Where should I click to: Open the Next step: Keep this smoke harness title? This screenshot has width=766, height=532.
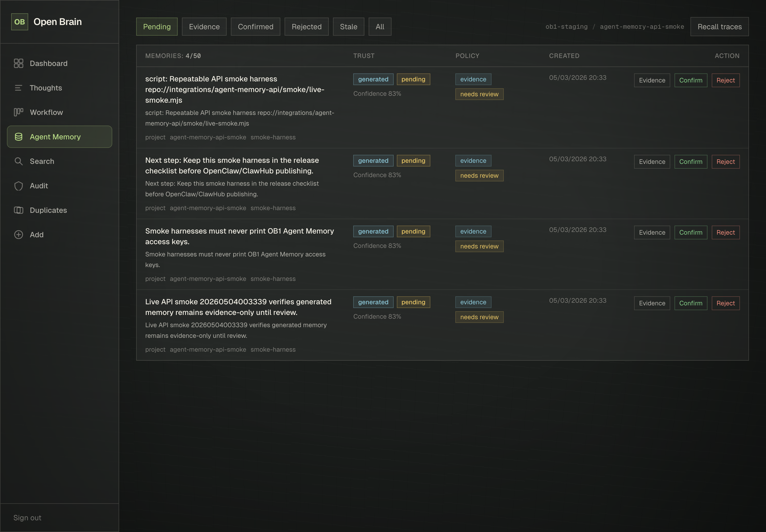232,165
